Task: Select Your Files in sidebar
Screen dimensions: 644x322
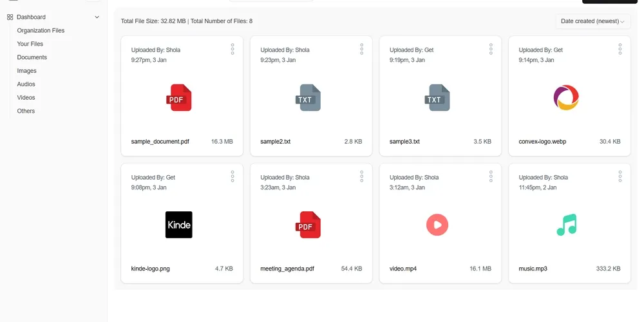Action: (30, 44)
